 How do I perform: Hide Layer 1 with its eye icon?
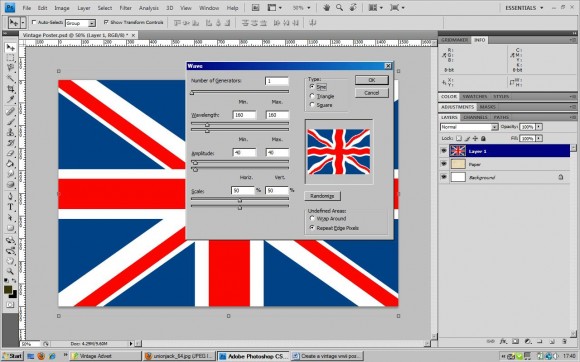[x=444, y=151]
